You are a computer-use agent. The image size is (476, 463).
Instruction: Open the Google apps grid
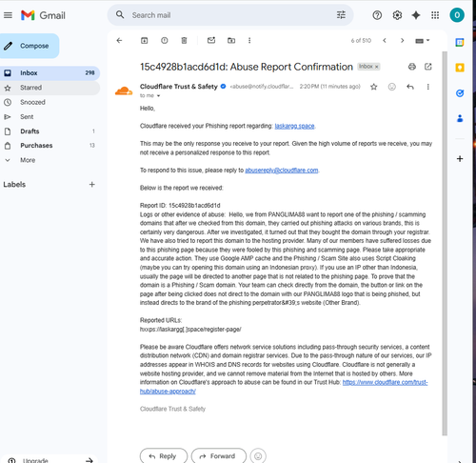click(x=435, y=15)
